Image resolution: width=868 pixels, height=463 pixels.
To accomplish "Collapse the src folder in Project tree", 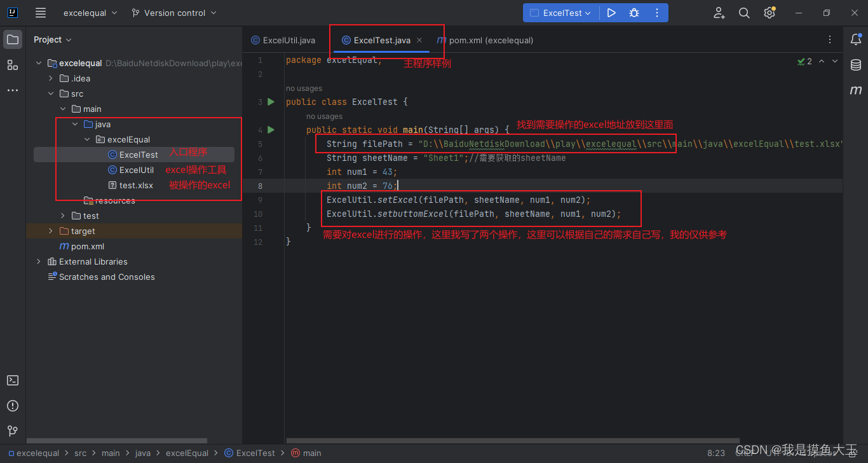I will [52, 93].
